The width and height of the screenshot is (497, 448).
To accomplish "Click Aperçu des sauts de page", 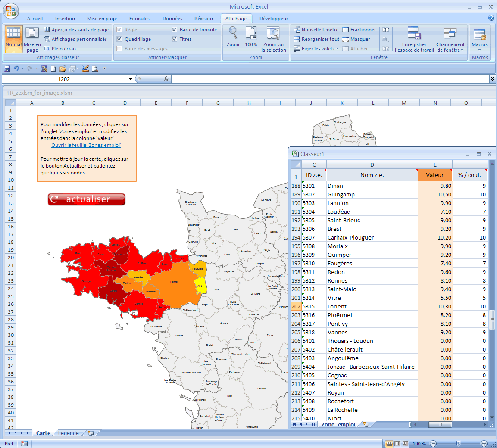I will pyautogui.click(x=76, y=30).
